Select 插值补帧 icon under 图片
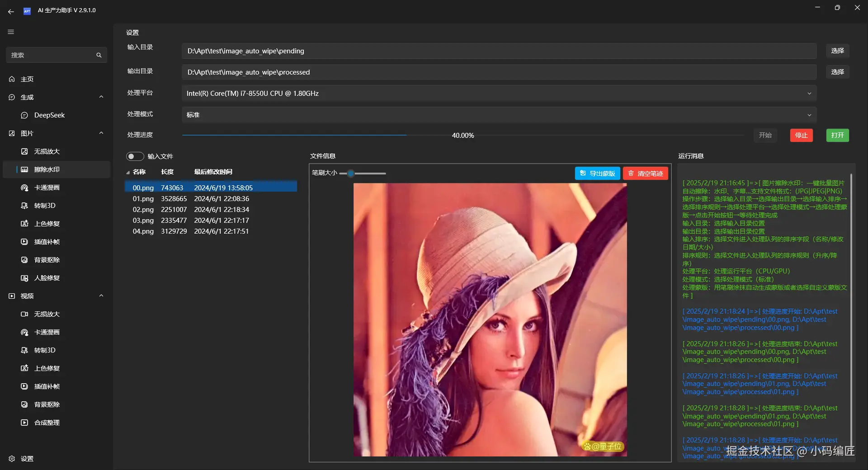Image resolution: width=868 pixels, height=470 pixels. (x=24, y=242)
